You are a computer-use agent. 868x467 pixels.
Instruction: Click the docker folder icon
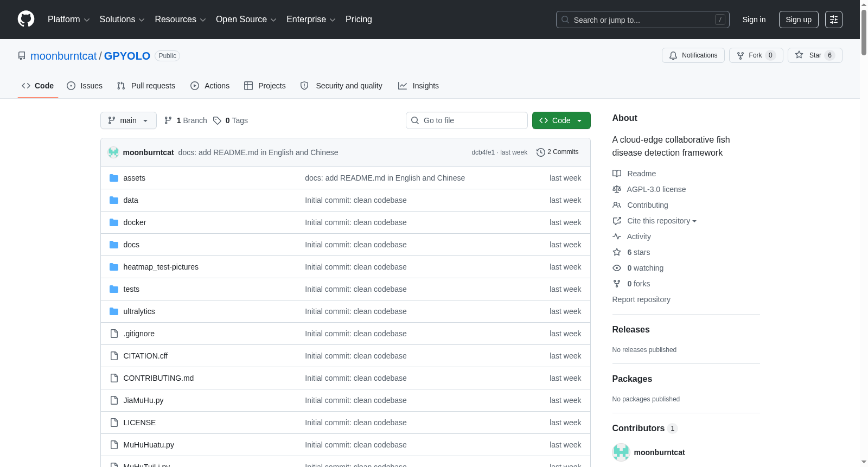[x=114, y=222]
